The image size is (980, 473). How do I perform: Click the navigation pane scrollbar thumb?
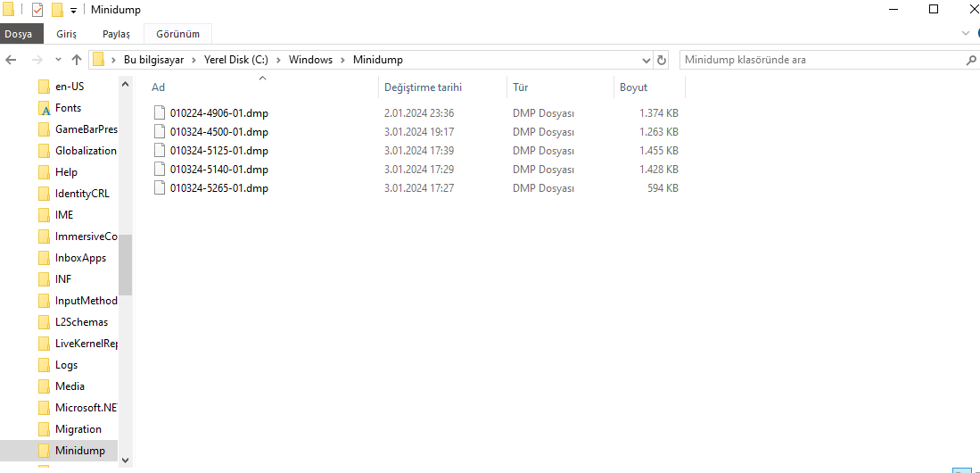coord(125,265)
